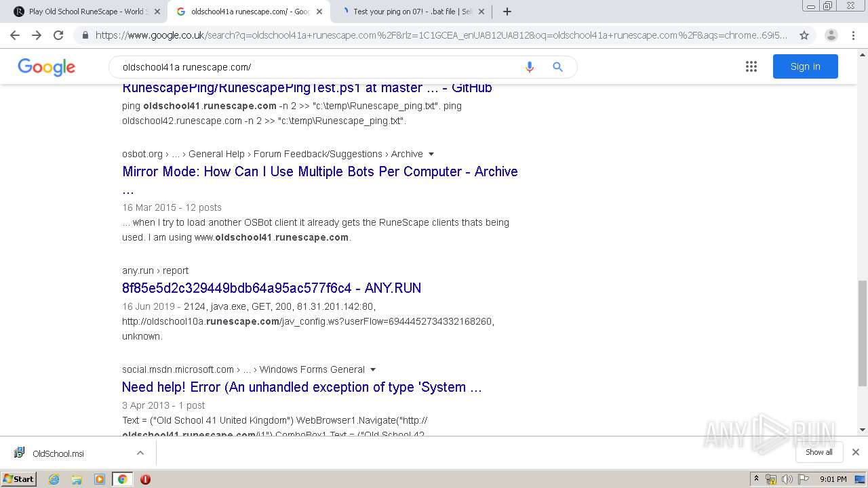Open the Google apps grid
Image resolution: width=868 pixels, height=488 pixels.
tap(751, 66)
